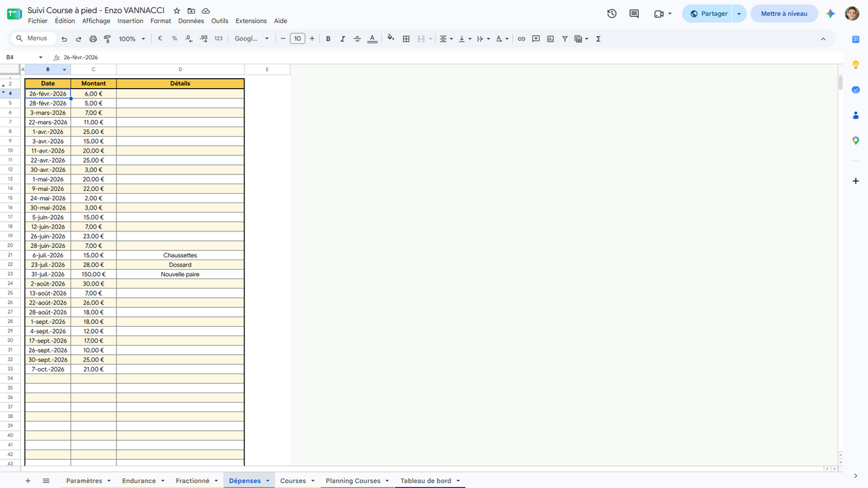
Task: Show the all sheets list
Action: [46, 481]
